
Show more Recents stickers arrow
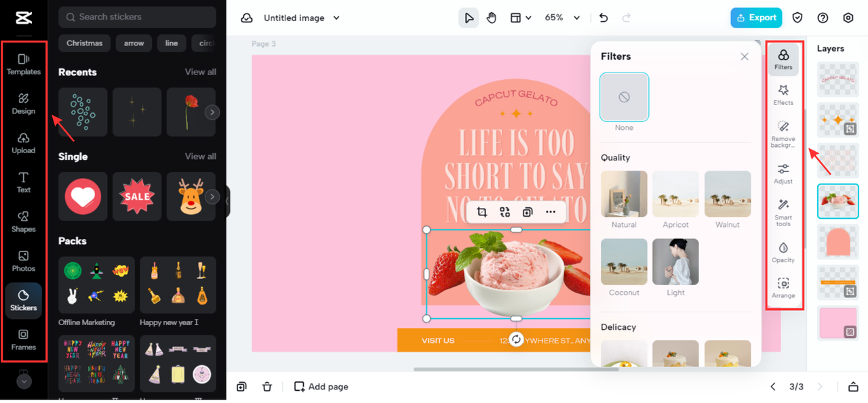[212, 112]
